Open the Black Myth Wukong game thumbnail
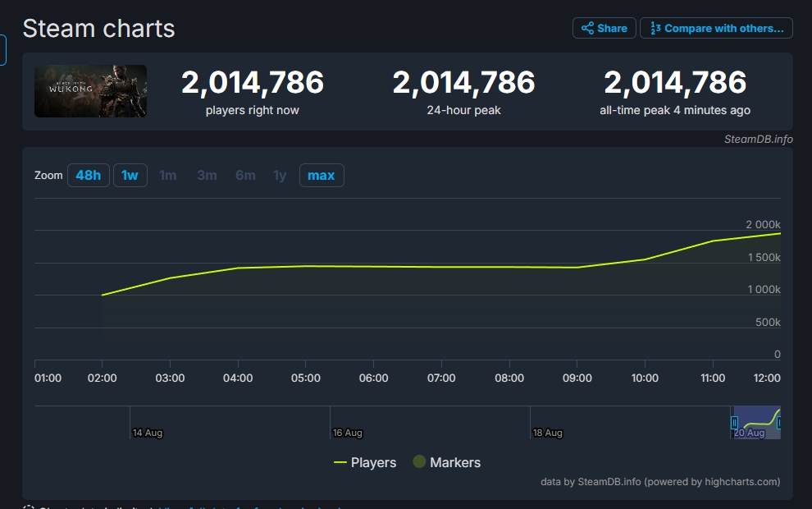 point(90,91)
